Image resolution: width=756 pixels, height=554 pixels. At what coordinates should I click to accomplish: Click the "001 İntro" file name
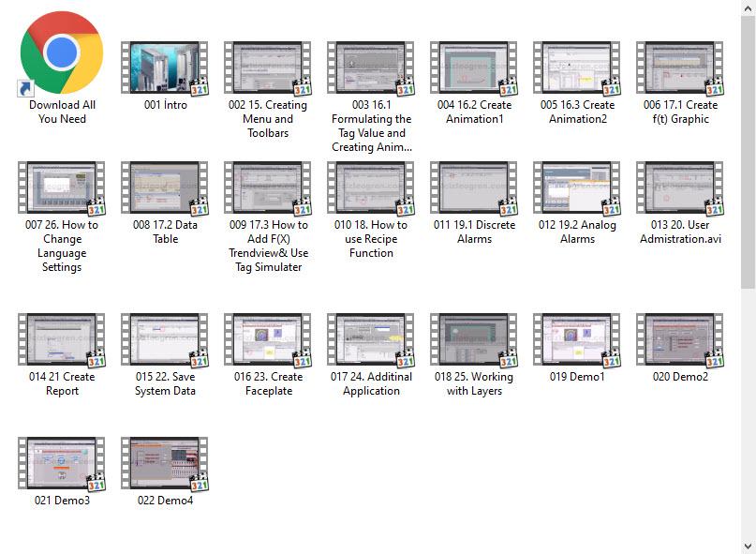(166, 105)
